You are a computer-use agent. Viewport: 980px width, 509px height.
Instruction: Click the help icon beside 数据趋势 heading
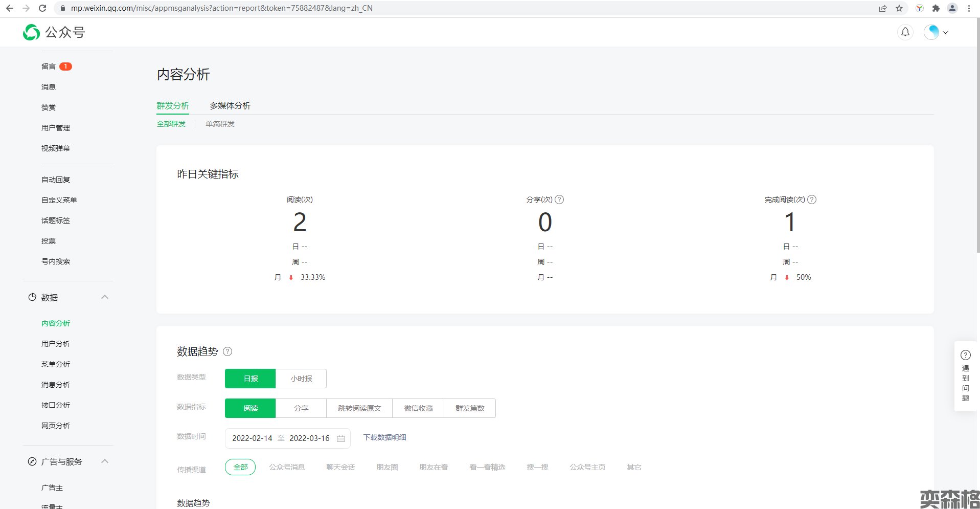227,351
